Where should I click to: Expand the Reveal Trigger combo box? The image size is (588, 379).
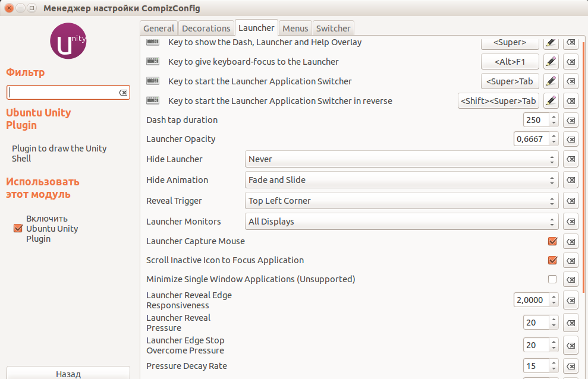click(401, 201)
